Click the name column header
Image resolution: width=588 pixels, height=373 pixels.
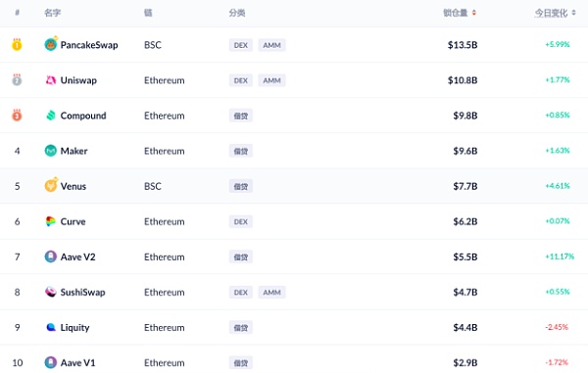[53, 13]
